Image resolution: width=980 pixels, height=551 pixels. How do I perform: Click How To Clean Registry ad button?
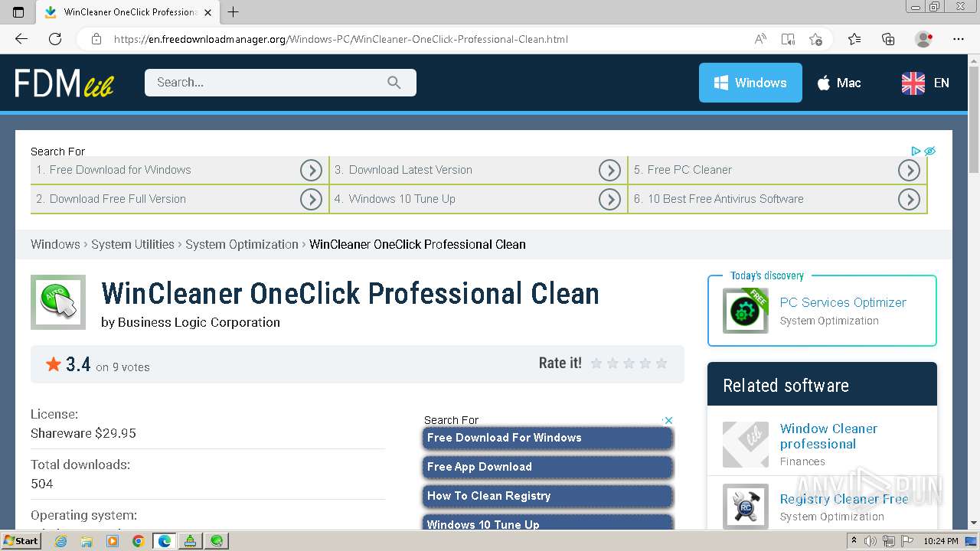point(547,496)
